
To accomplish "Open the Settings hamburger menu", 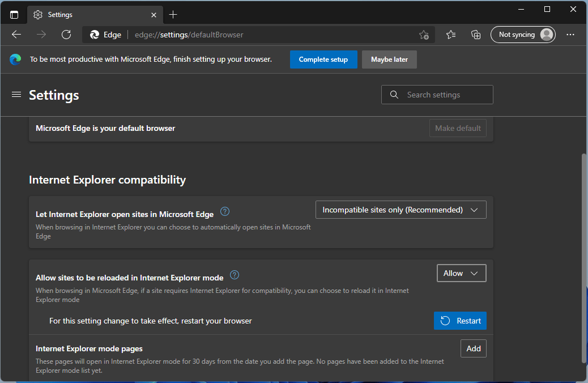I will pos(16,95).
